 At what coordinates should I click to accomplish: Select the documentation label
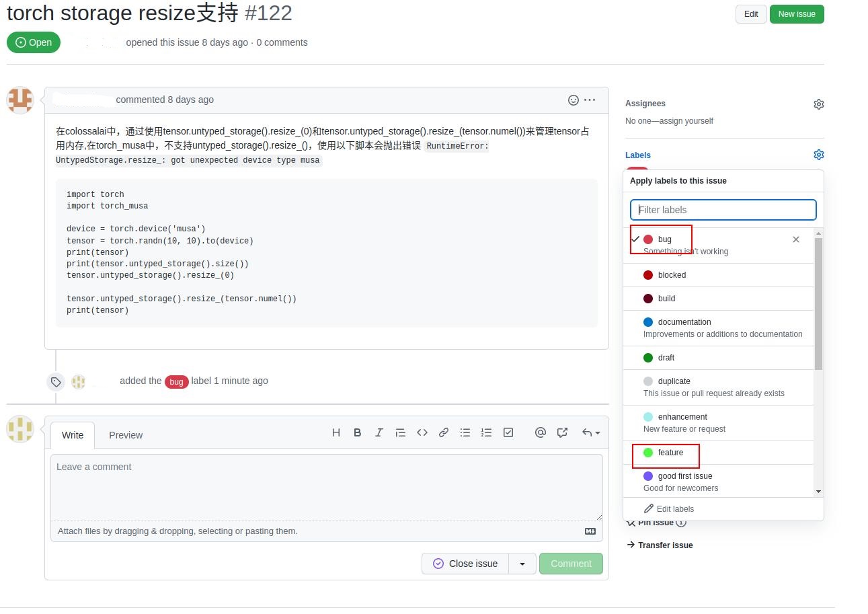tap(718, 328)
